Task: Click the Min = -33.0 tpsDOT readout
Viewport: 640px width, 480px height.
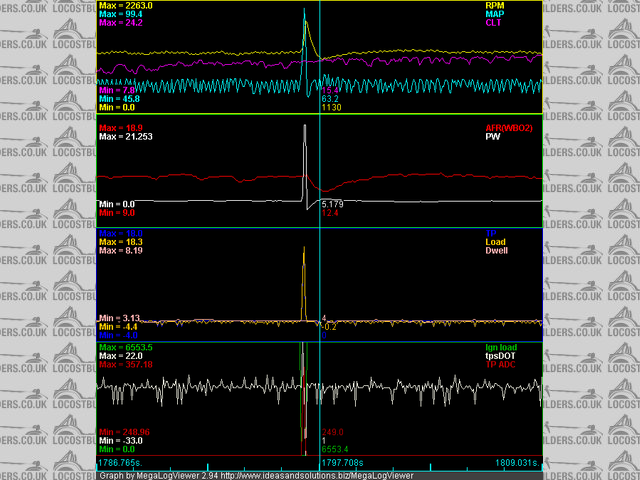Action: [122, 440]
